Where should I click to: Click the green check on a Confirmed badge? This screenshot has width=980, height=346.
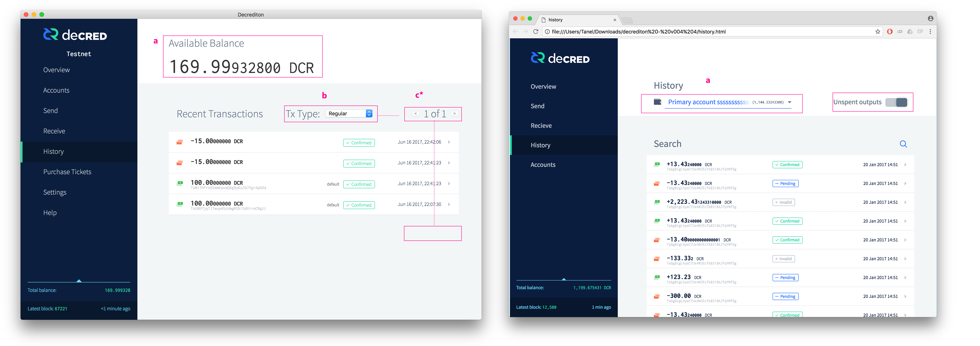point(348,142)
